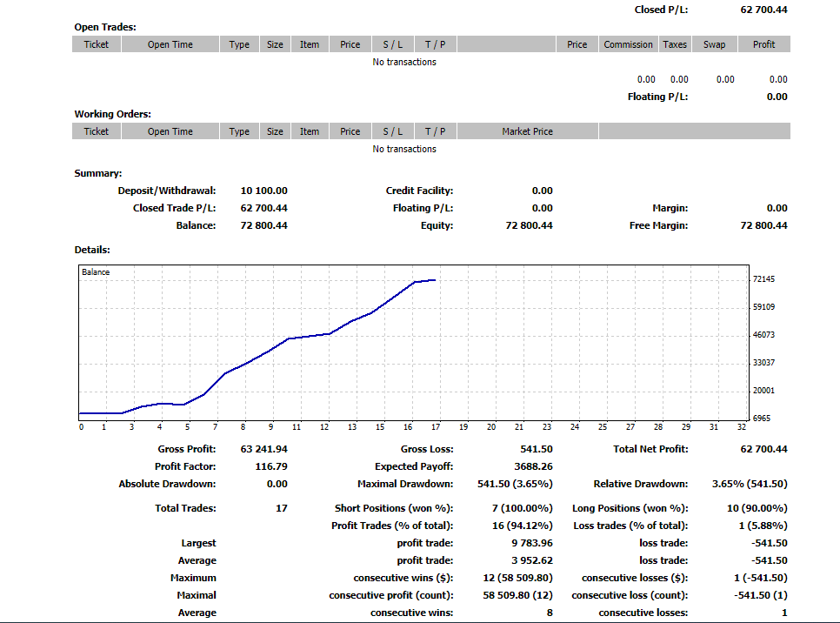840x623 pixels.
Task: Select Size header in Open Trades table
Action: pyautogui.click(x=275, y=44)
